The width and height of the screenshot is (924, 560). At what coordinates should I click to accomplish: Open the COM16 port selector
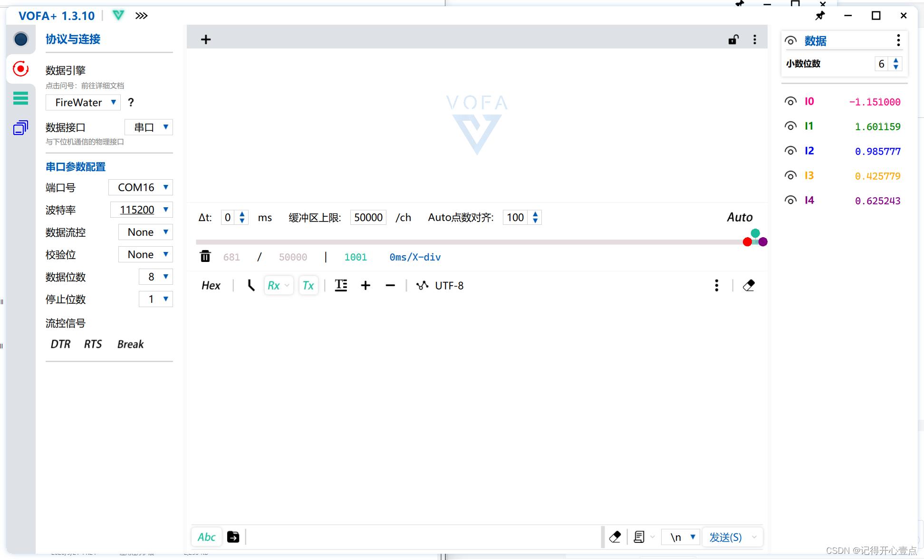point(141,187)
